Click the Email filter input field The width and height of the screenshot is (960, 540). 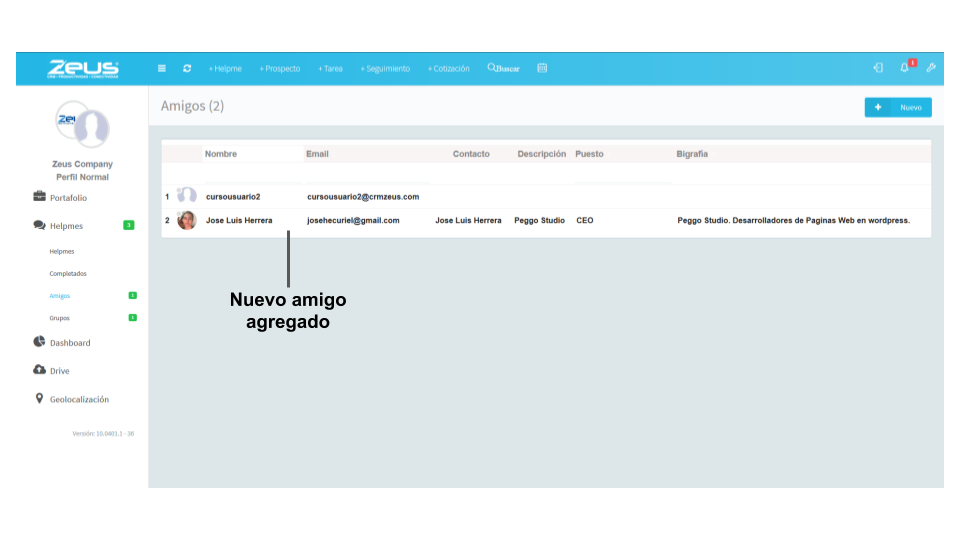coord(367,174)
